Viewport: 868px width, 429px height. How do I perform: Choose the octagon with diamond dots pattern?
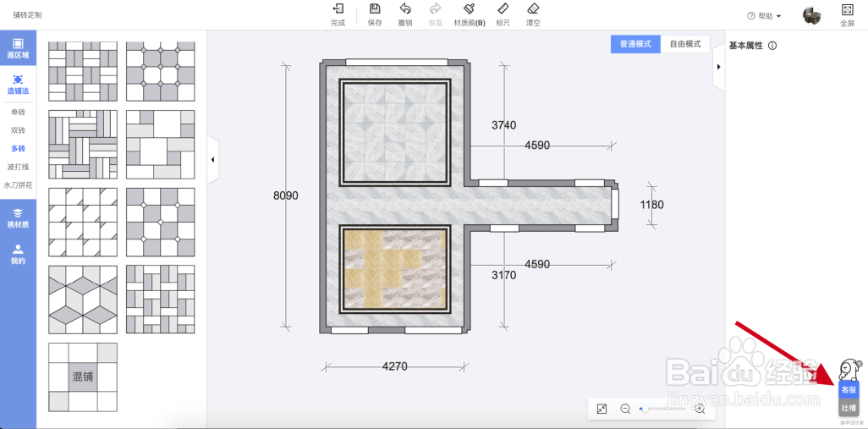[x=161, y=71]
